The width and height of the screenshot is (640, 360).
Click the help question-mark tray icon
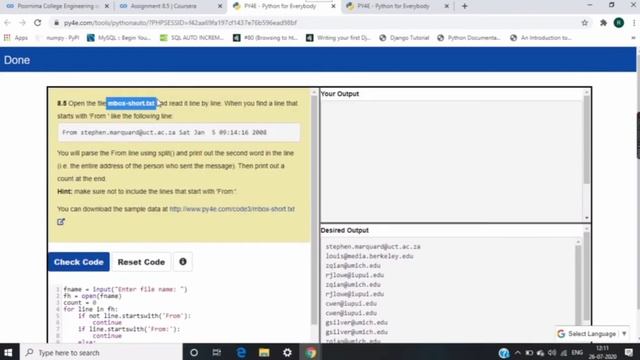point(504,353)
